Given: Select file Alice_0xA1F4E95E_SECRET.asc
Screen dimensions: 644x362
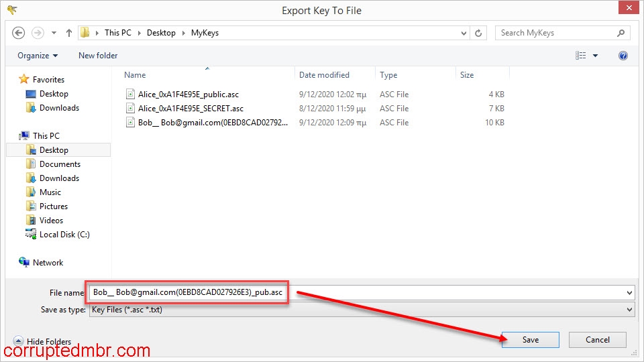Looking at the screenshot, I should click(x=191, y=109).
